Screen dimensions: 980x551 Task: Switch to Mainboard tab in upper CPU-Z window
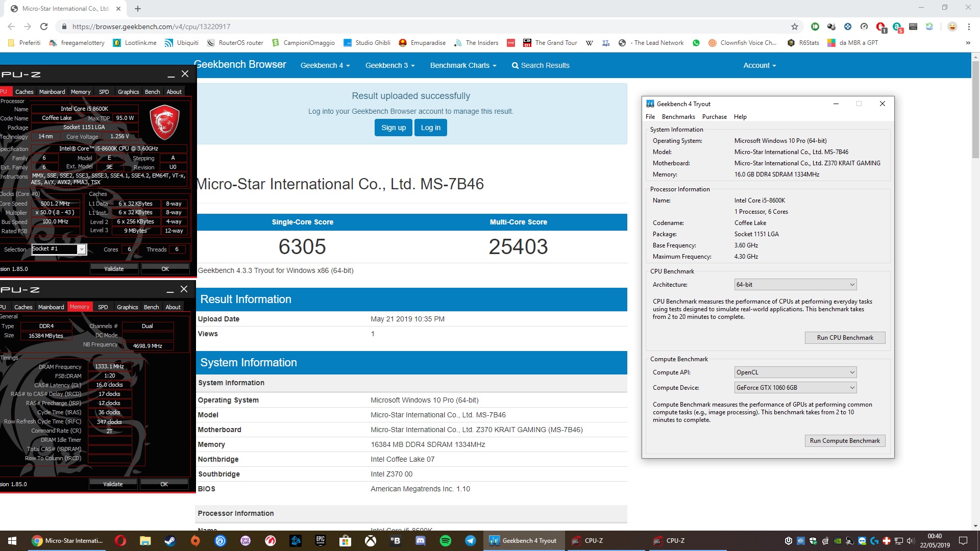click(52, 92)
